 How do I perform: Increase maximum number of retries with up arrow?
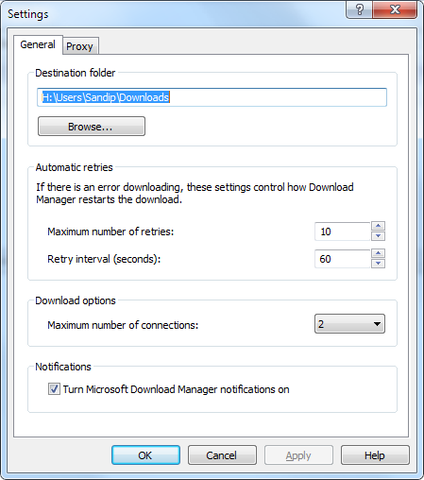tap(378, 226)
